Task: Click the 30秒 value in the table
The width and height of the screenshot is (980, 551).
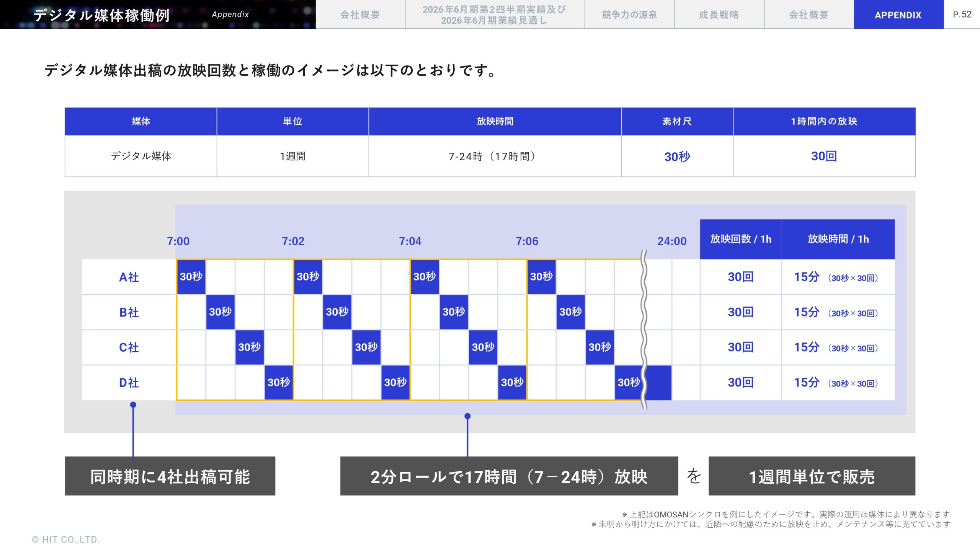Action: point(678,156)
